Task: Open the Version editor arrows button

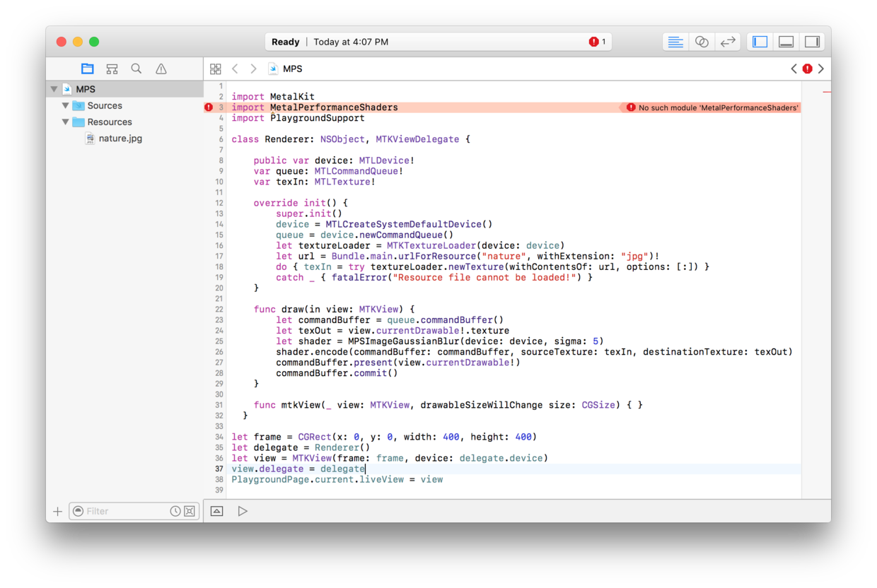Action: pyautogui.click(x=728, y=42)
